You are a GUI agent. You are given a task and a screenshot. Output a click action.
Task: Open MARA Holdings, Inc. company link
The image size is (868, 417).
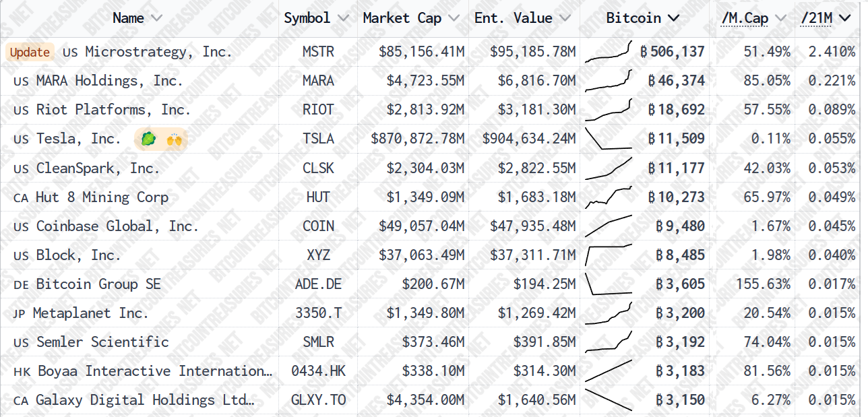point(109,81)
